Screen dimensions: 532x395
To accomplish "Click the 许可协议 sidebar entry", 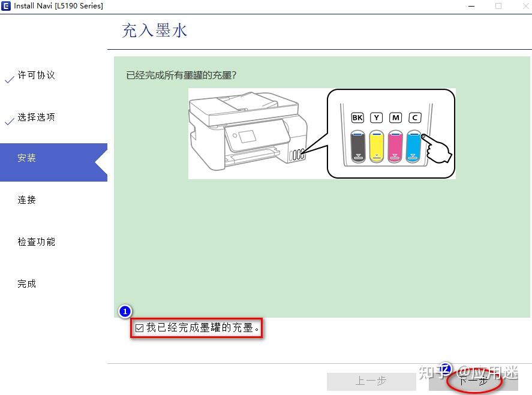I will click(37, 76).
